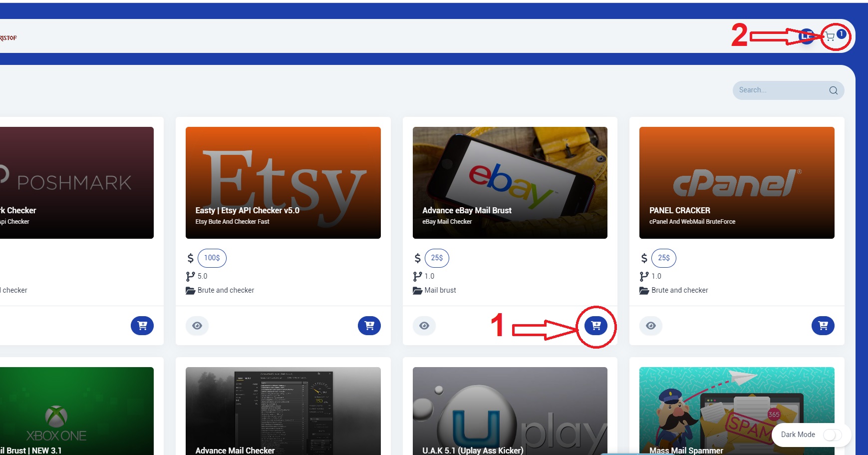Viewport: 868px width, 455px height.
Task: View eBay Mail Brust details eye icon
Action: pos(424,326)
